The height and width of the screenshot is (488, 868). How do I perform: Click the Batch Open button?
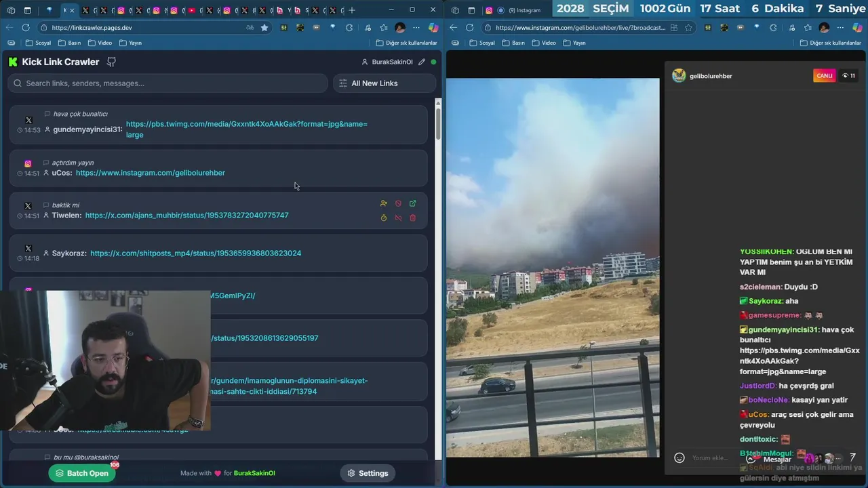82,473
